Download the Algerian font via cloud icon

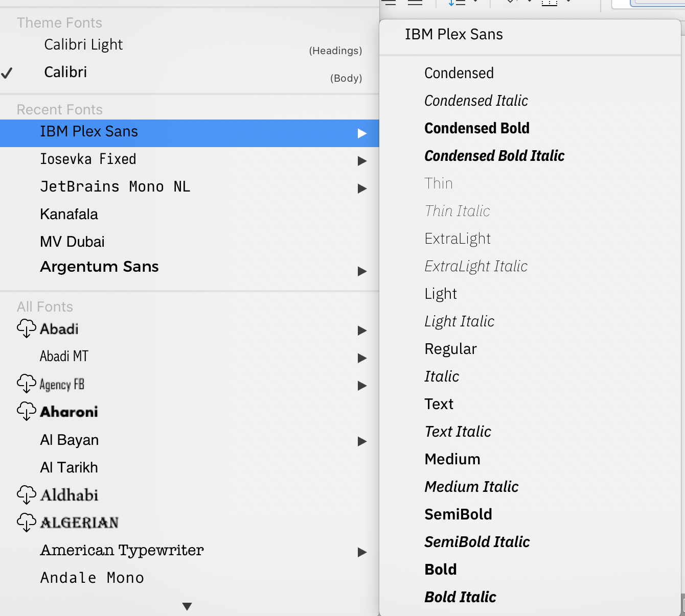[x=27, y=522]
